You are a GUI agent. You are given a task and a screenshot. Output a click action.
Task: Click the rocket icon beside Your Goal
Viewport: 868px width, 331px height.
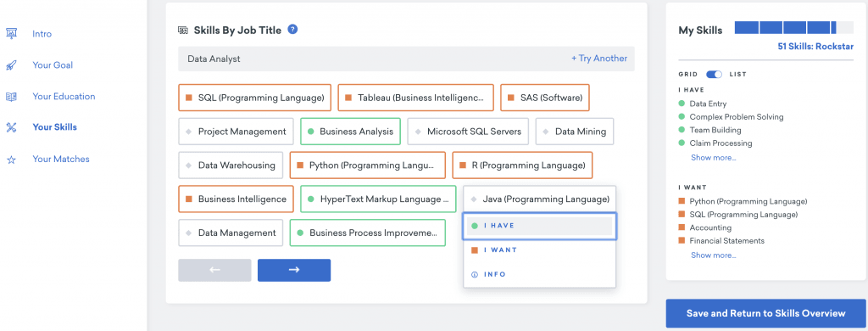pyautogui.click(x=11, y=65)
